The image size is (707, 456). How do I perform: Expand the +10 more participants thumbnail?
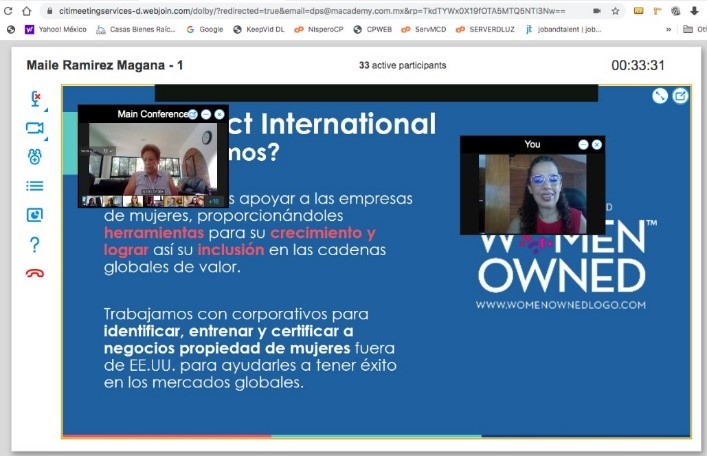pyautogui.click(x=212, y=201)
